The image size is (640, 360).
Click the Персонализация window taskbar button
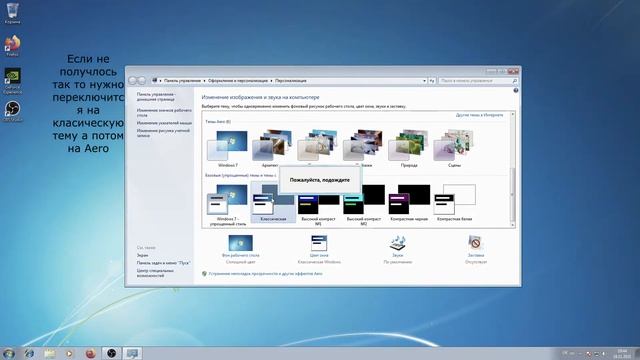132,353
